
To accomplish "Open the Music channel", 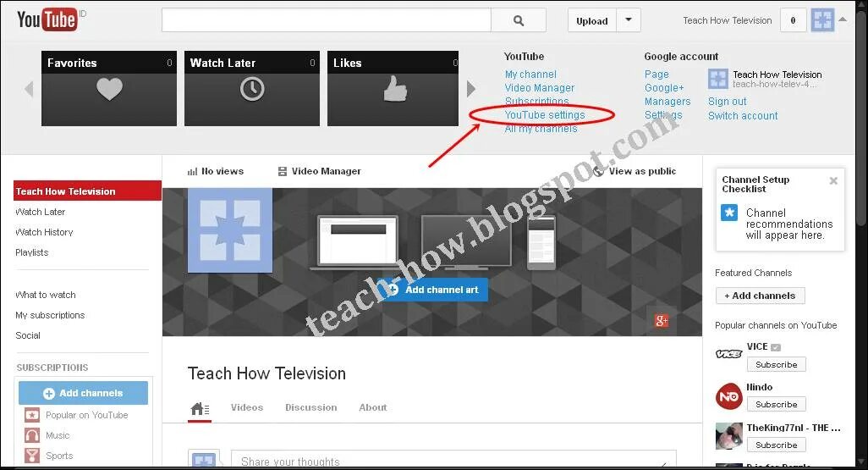I will click(47, 435).
